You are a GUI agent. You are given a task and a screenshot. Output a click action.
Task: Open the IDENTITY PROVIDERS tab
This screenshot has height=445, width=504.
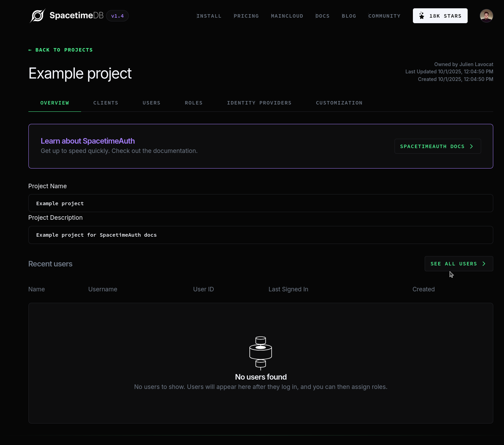coord(259,103)
